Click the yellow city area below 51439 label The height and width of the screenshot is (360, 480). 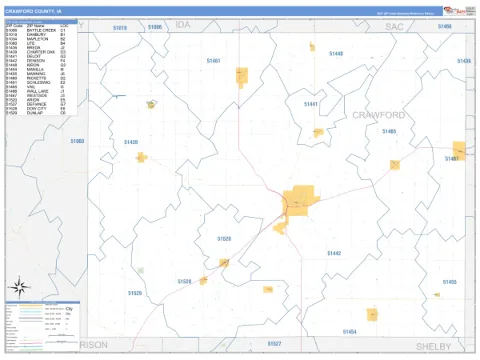point(142,157)
